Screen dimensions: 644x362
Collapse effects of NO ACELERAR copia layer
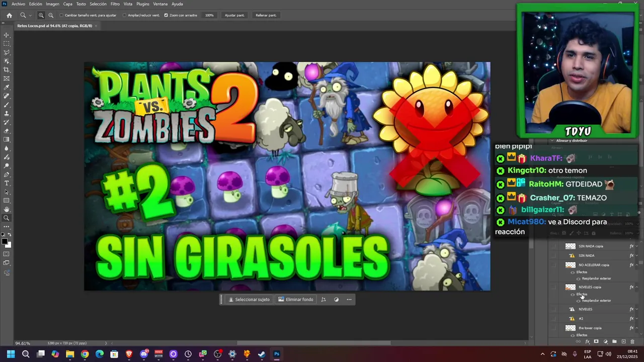tap(637, 265)
